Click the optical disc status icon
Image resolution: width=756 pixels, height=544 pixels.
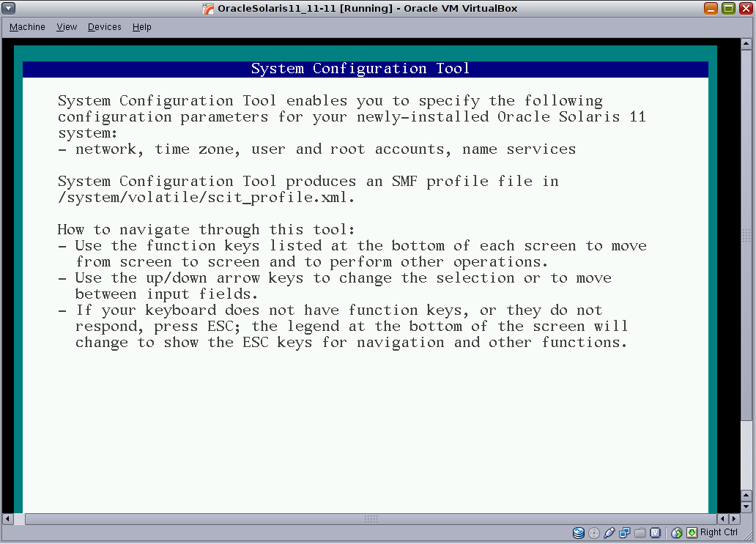(x=594, y=532)
